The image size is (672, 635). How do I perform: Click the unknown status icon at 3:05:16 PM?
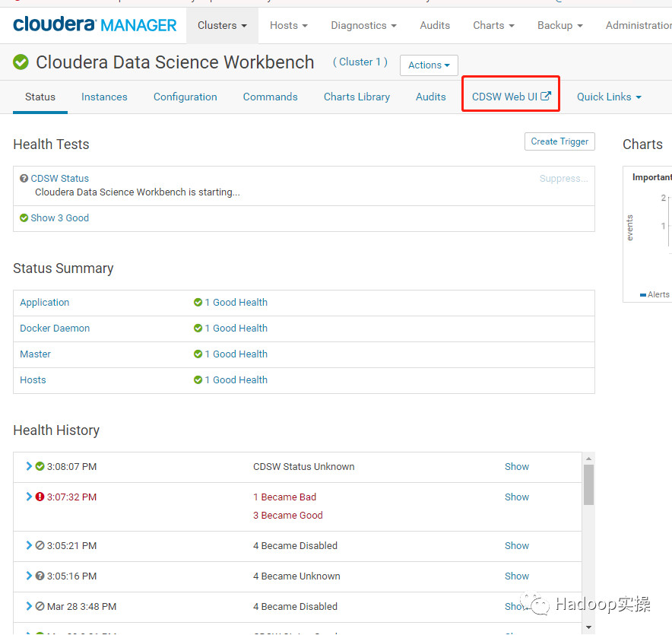pyautogui.click(x=40, y=576)
